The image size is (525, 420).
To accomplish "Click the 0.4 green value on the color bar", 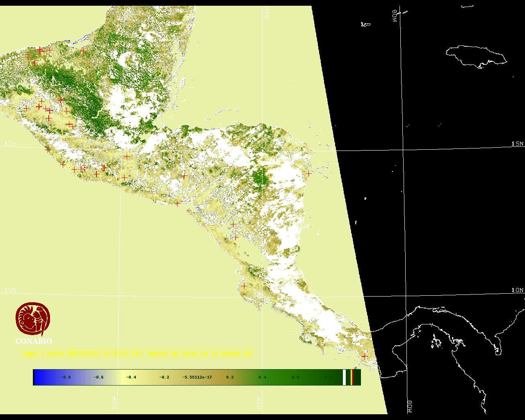I will 262,377.
